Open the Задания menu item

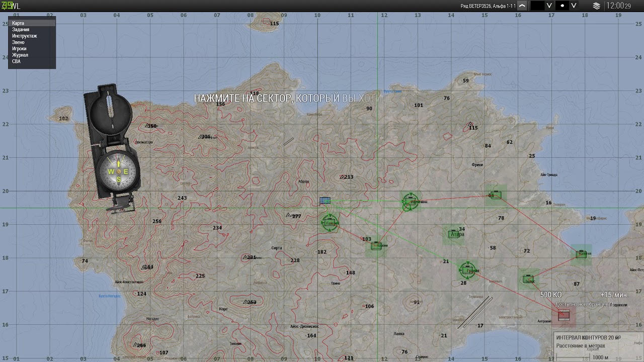click(32, 30)
